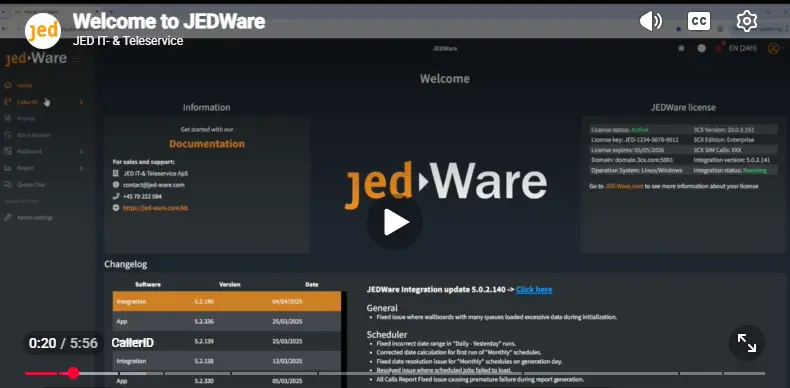The image size is (790, 388).
Task: Open the orange Documentation link
Action: coord(207,144)
